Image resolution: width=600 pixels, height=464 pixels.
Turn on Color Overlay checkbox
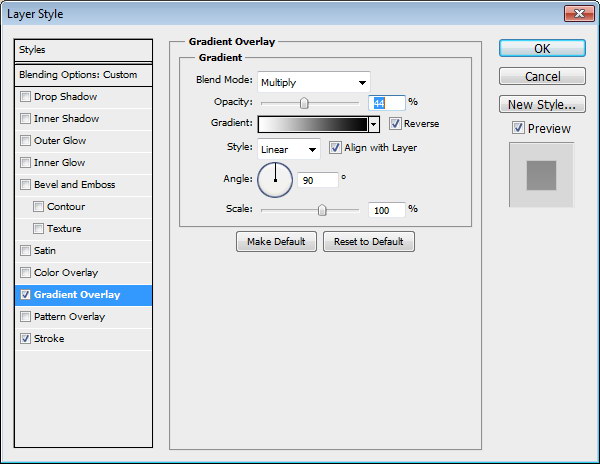point(25,272)
